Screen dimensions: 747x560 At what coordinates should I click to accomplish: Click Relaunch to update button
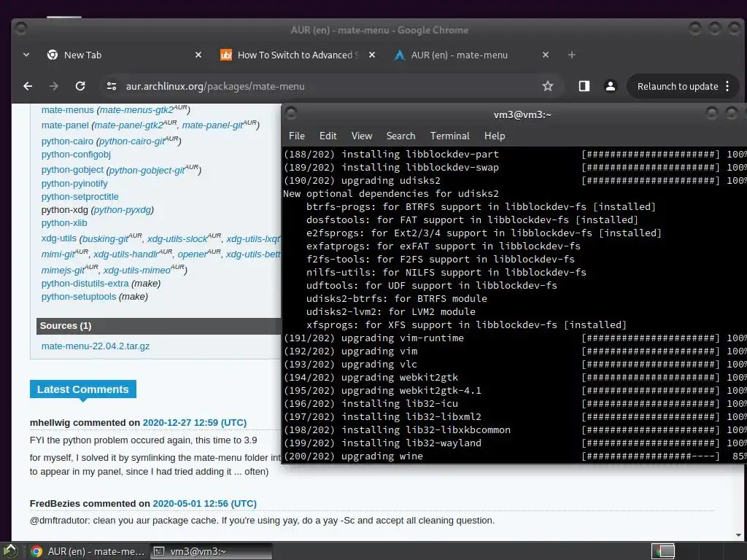678,86
